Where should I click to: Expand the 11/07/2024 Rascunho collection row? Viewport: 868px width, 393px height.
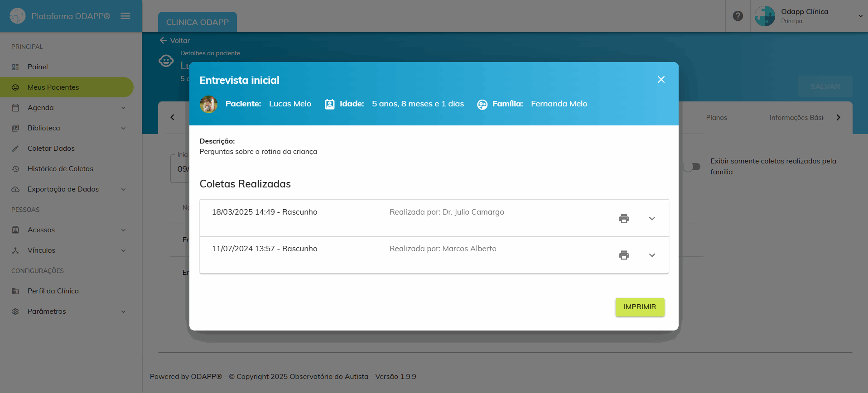652,255
